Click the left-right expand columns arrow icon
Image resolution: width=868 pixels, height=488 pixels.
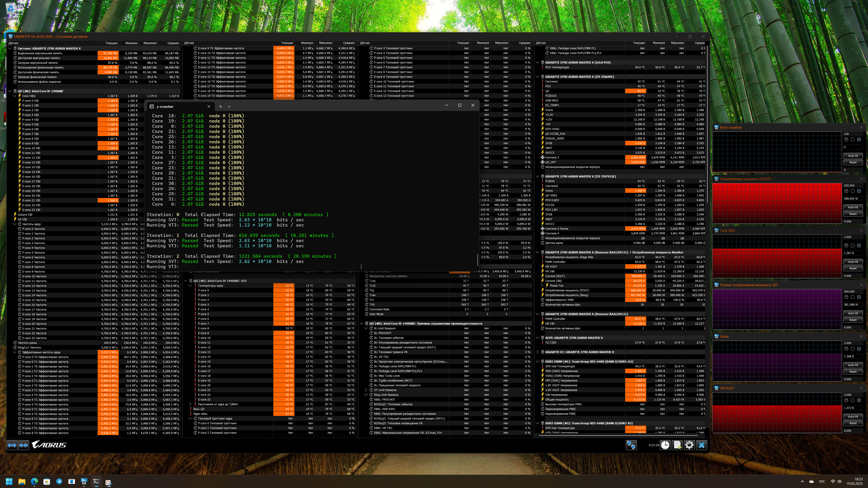point(12,445)
